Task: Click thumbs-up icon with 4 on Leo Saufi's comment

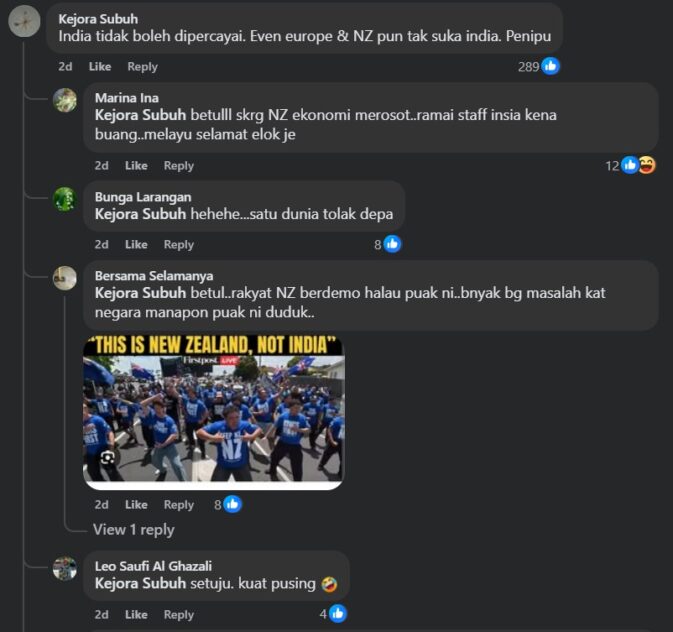Action: click(338, 614)
